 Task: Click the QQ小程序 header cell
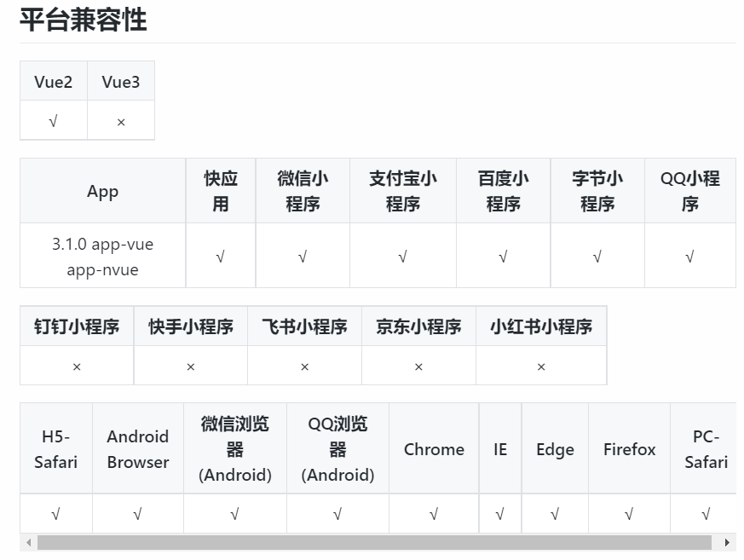point(689,189)
